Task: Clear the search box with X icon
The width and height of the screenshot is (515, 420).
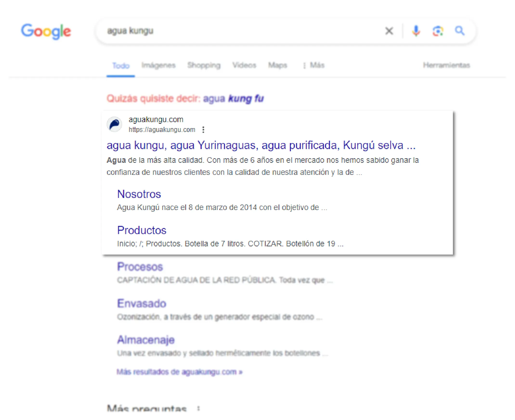Action: (389, 31)
